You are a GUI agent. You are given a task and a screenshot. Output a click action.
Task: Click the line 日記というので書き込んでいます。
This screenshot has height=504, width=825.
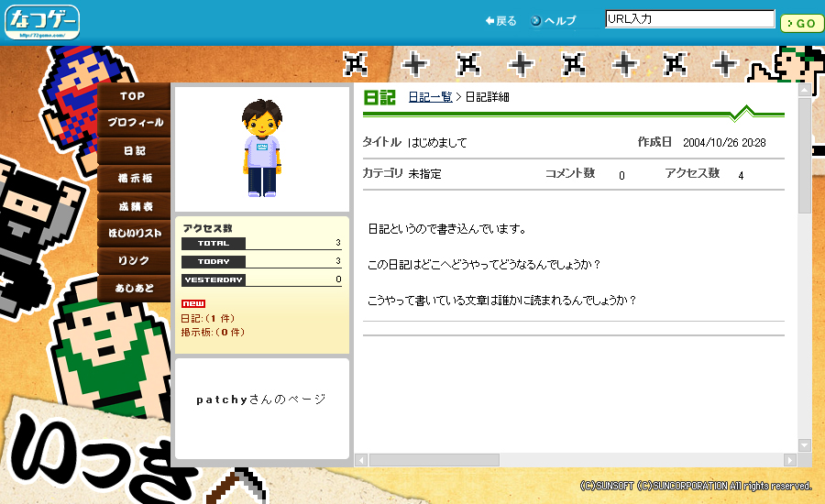point(447,229)
